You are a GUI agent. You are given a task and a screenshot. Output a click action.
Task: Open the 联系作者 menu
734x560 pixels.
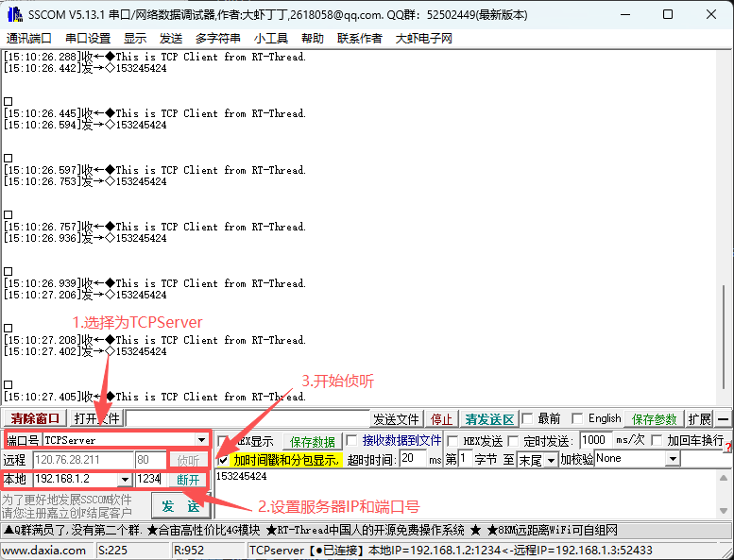(360, 39)
